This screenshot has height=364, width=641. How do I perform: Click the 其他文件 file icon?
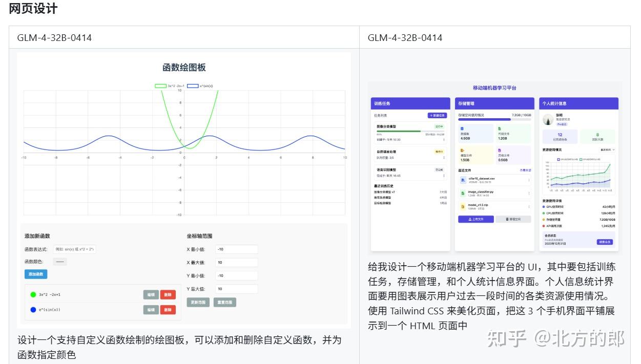pos(500,150)
